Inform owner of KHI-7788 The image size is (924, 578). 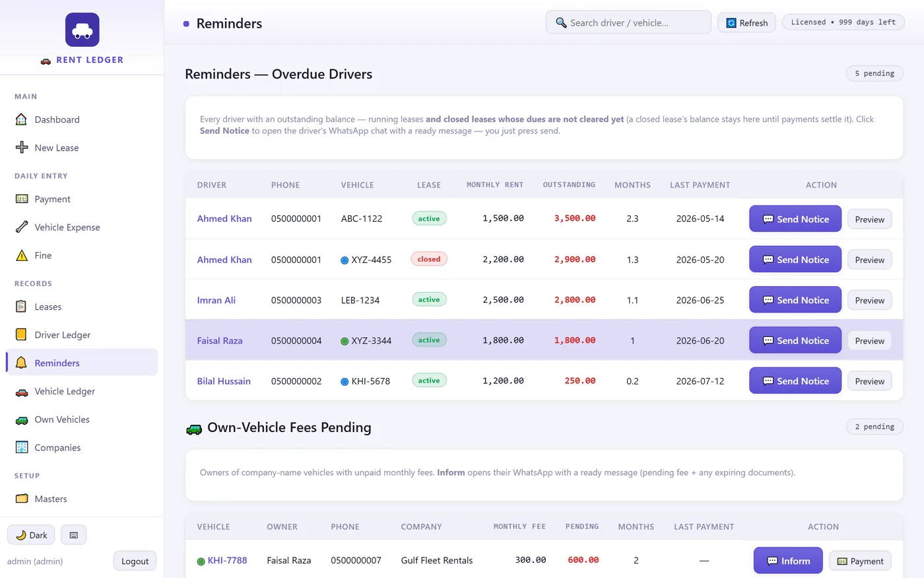788,560
